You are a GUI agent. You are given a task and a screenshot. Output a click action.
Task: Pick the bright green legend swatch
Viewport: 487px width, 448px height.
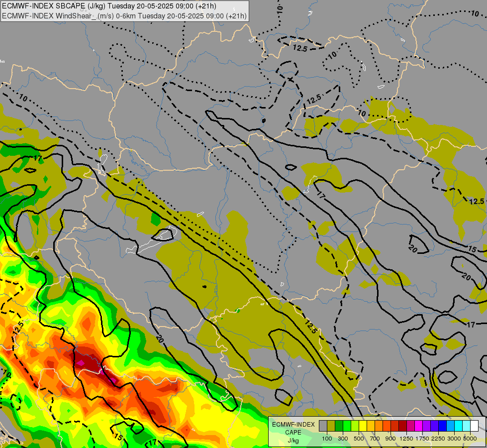[x=347, y=426]
